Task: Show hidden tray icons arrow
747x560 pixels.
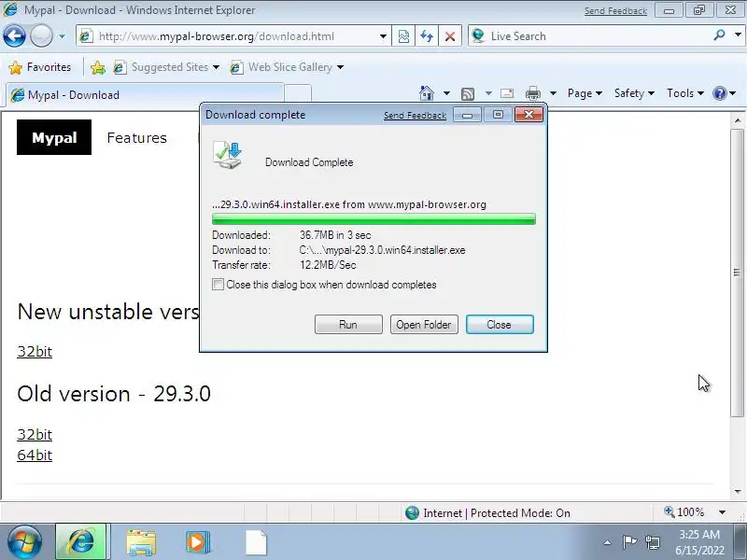Action: 608,542
